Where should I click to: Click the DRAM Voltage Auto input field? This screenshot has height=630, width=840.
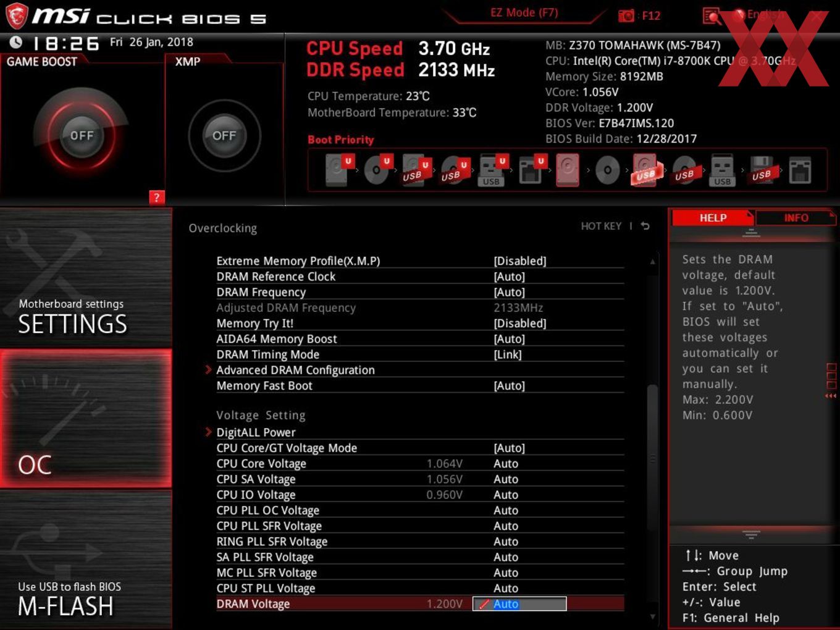[519, 604]
